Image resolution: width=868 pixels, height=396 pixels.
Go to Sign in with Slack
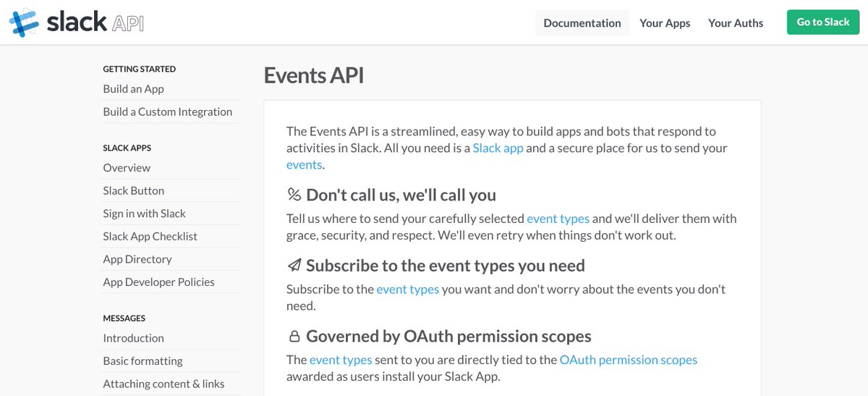click(x=145, y=214)
